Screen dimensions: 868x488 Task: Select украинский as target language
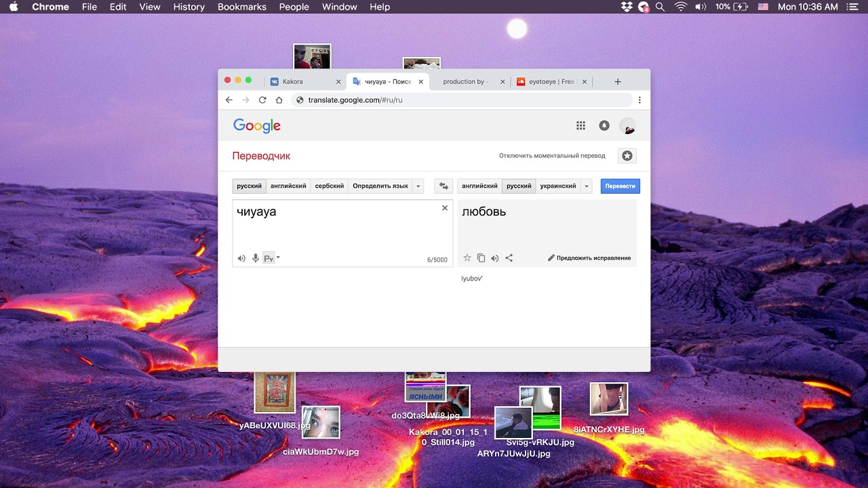click(x=558, y=186)
